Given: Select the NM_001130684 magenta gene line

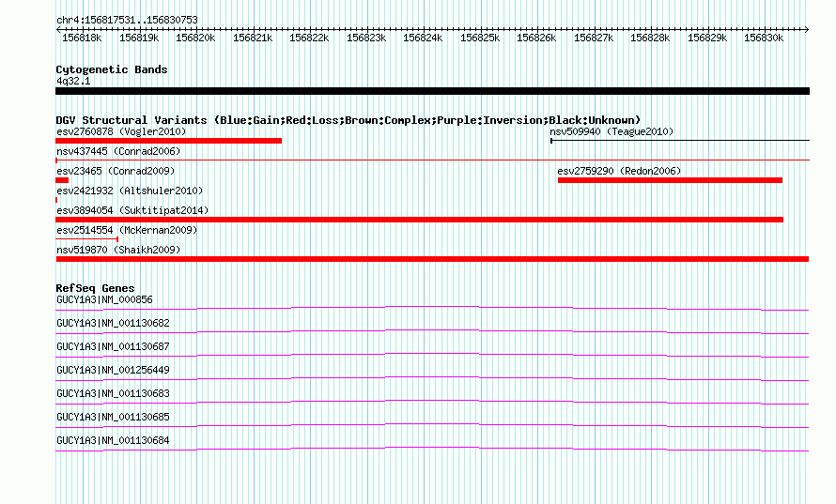Looking at the screenshot, I should coord(432,449).
